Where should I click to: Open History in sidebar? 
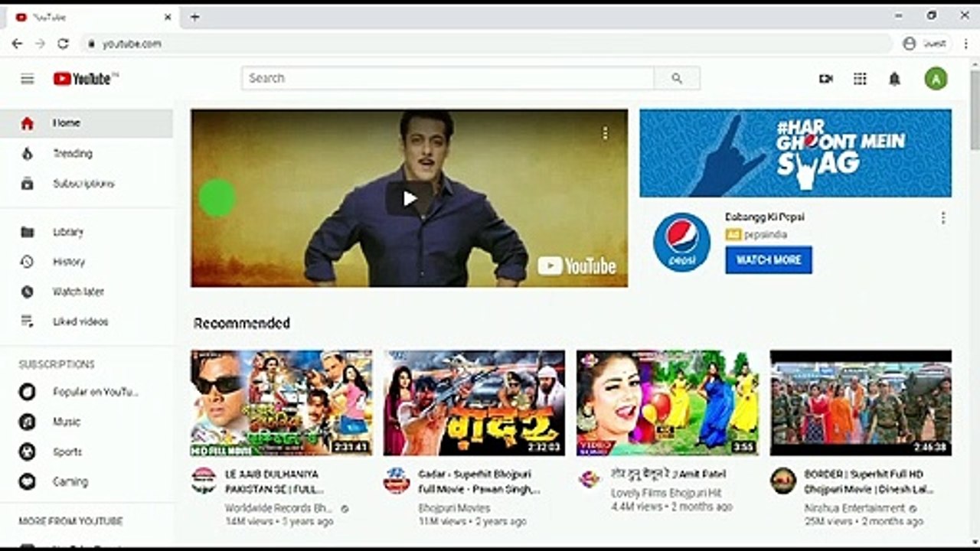pos(87,262)
